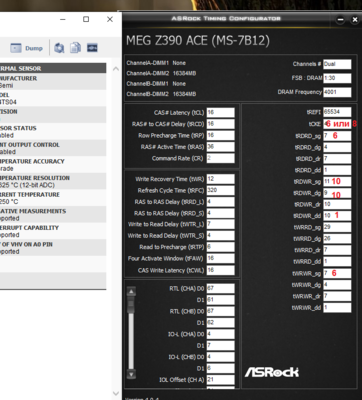Click the vertical slider thumb beside RTL values
362x400 pixels.
[x=131, y=304]
